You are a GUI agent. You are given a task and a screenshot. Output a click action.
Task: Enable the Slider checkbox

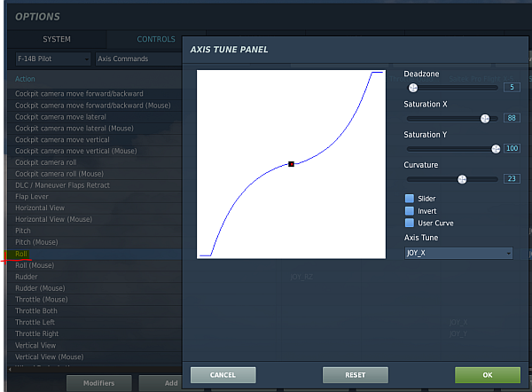410,199
